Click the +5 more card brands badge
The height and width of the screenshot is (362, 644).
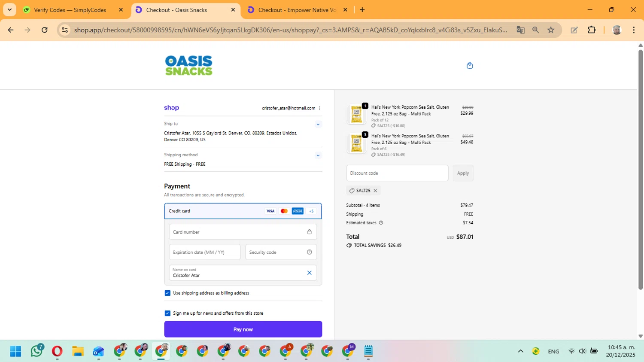[311, 211]
